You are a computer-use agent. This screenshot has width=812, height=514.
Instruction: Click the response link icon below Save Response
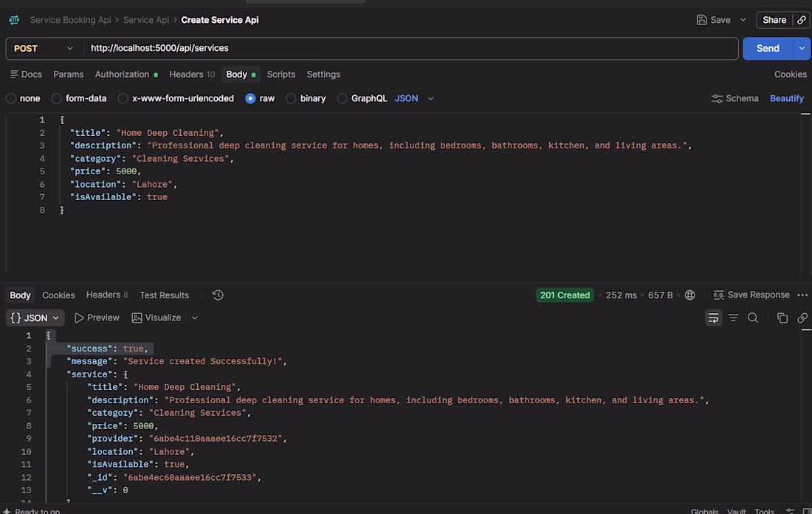tap(802, 318)
